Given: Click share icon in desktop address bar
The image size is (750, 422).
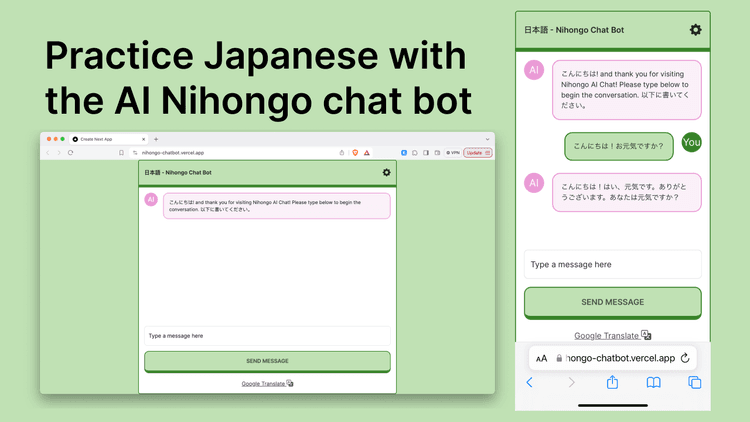Looking at the screenshot, I should 342,153.
